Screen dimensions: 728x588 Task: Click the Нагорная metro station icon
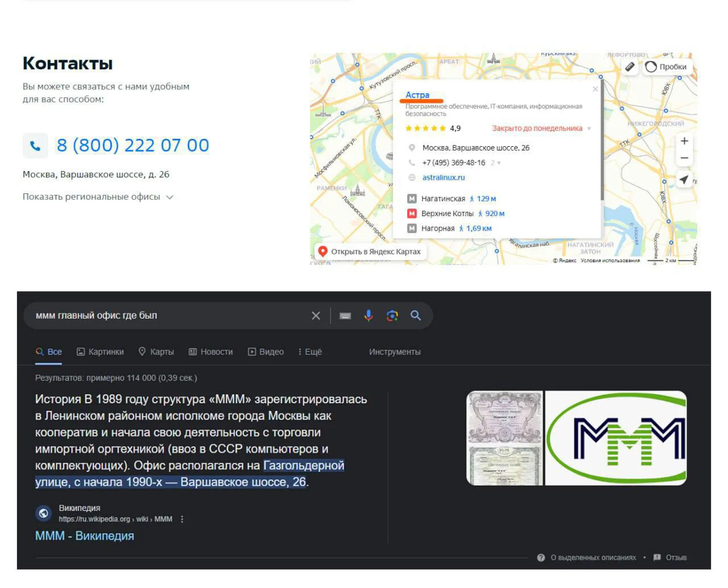click(x=412, y=228)
